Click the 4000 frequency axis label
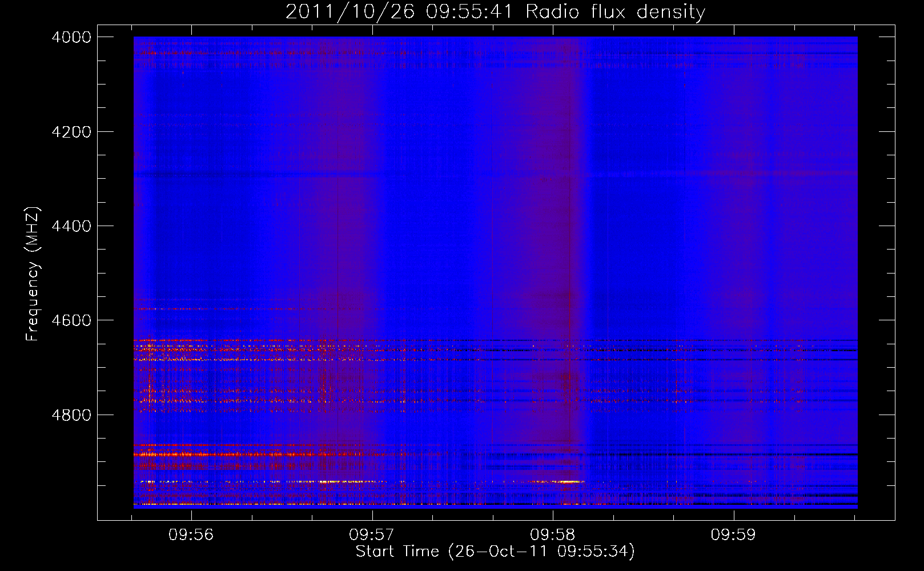The height and width of the screenshot is (571, 924). (71, 37)
